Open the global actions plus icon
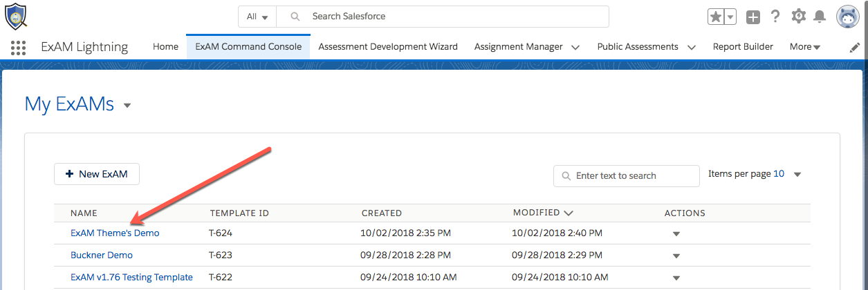 (x=753, y=17)
